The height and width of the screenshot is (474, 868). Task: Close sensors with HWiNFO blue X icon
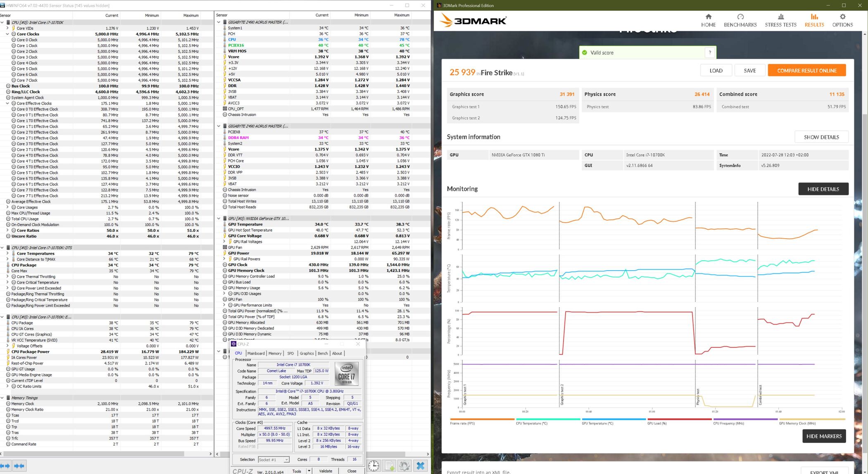point(420,466)
